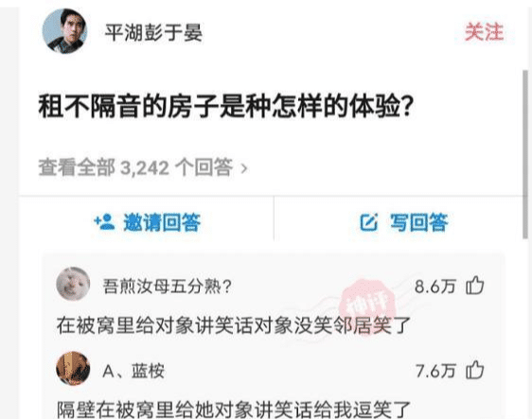
Task: Open 平湖彭于晏's profile avatar
Action: tap(64, 31)
